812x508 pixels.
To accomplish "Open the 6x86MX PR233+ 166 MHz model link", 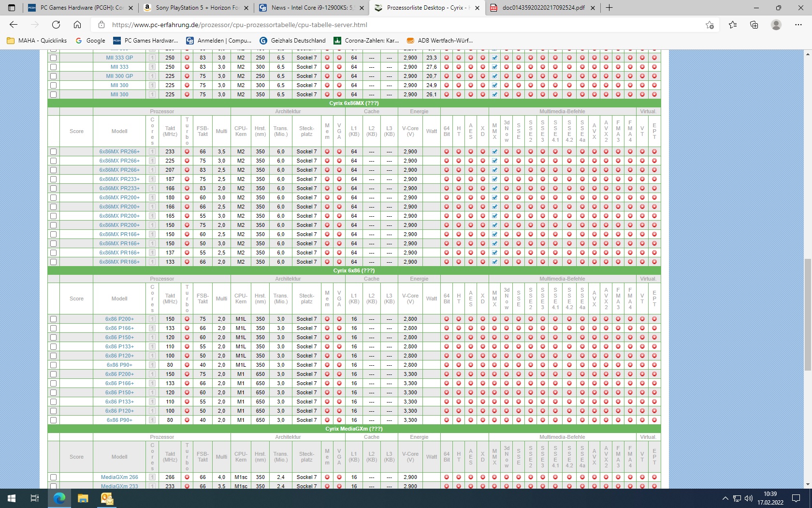I will (119, 188).
